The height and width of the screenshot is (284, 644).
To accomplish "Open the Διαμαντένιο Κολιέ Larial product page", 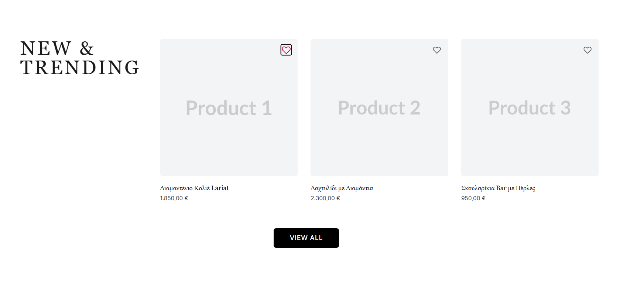I will (194, 188).
